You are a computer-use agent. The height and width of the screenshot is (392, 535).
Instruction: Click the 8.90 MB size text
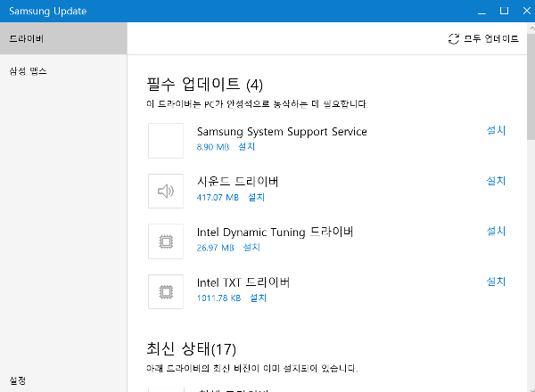213,147
